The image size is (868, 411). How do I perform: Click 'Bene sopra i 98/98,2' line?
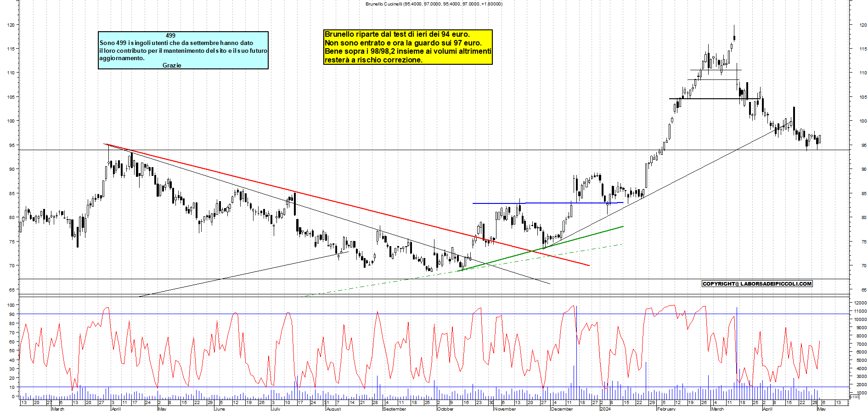coord(408,51)
